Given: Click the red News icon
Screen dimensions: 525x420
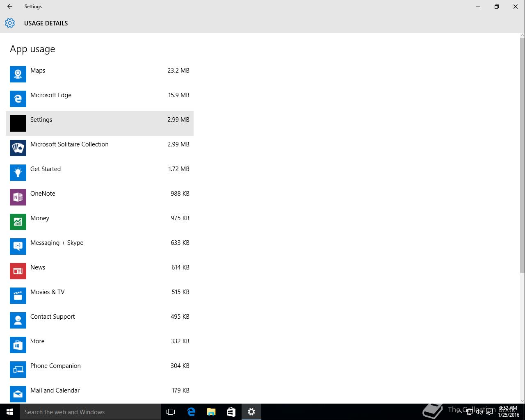Looking at the screenshot, I should (18, 271).
